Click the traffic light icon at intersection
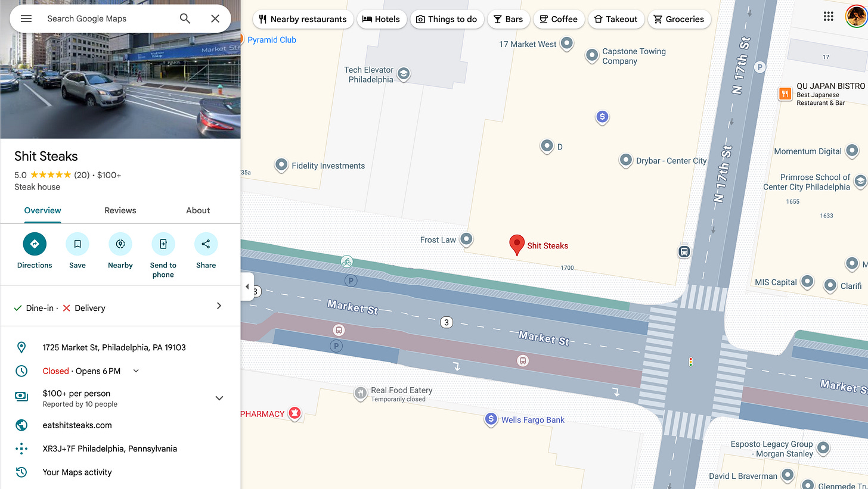 (x=691, y=362)
